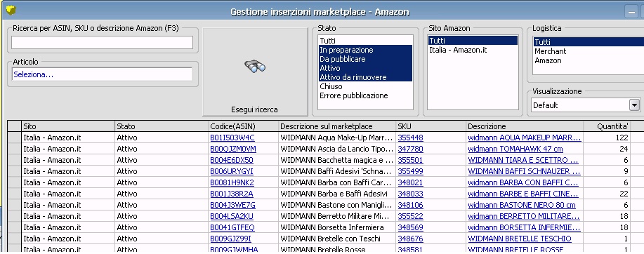Select Tutti in Logistica list
This screenshot has height=254, width=644.
(589, 42)
